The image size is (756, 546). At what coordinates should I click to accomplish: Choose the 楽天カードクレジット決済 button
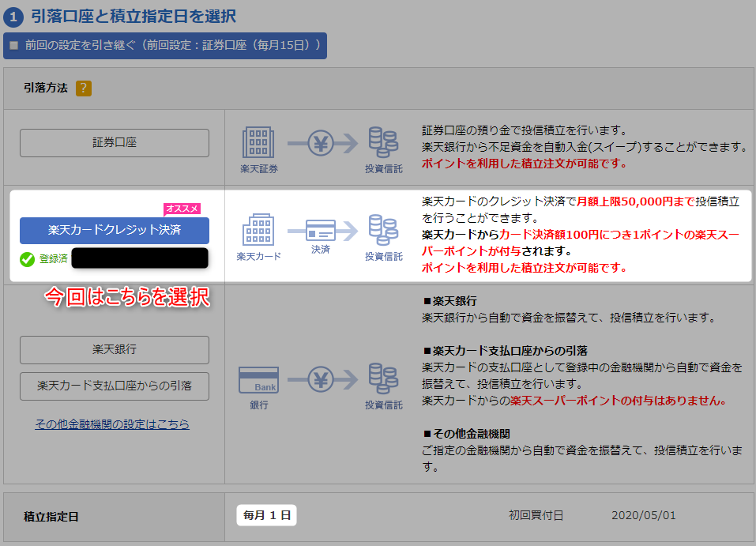[115, 230]
